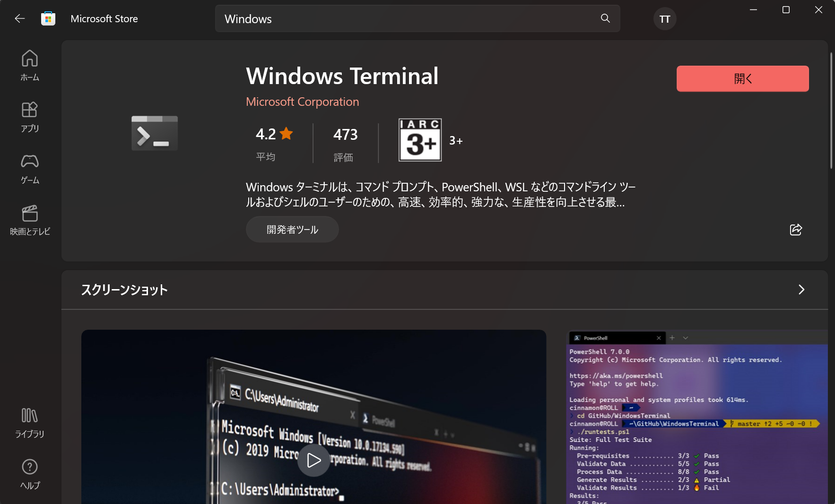Click the Windows Terminal app icon

155,133
